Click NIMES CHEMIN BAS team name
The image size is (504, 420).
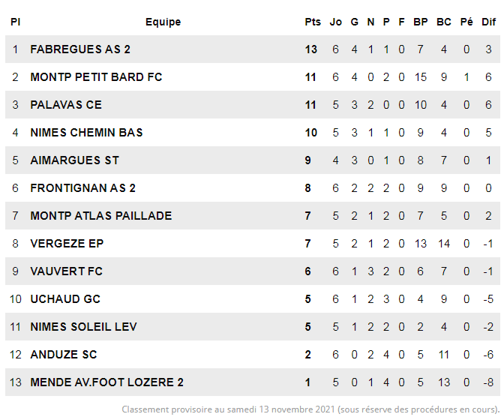click(x=86, y=133)
